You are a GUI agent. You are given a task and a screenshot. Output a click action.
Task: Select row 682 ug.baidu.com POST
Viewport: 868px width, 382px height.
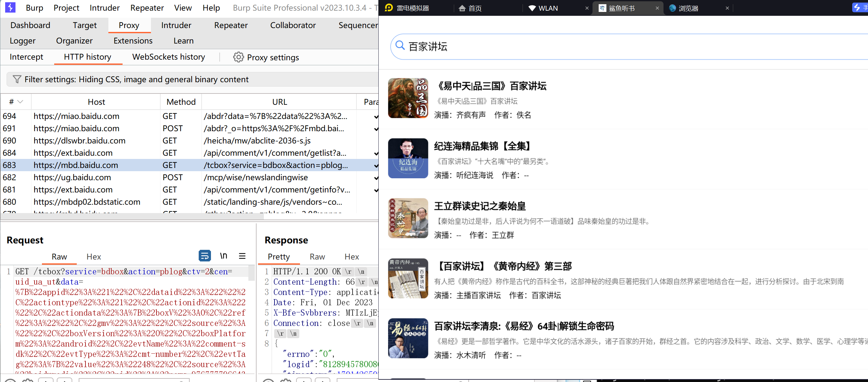189,178
